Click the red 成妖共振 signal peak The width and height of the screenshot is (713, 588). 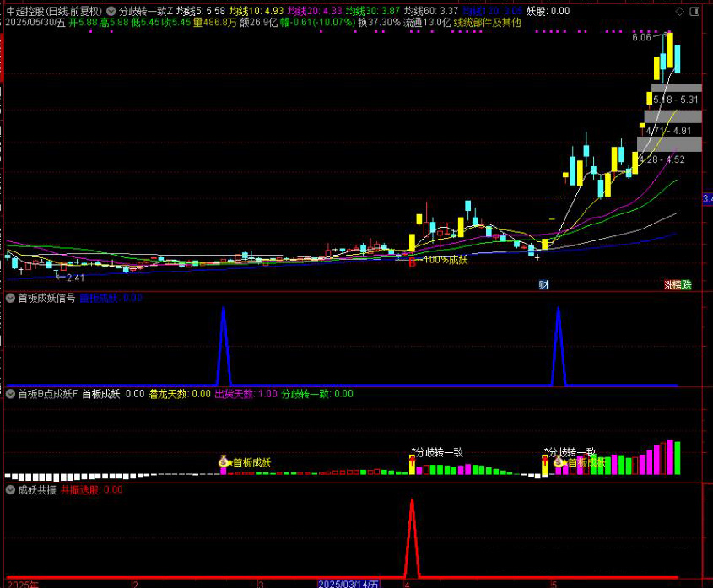[x=412, y=504]
